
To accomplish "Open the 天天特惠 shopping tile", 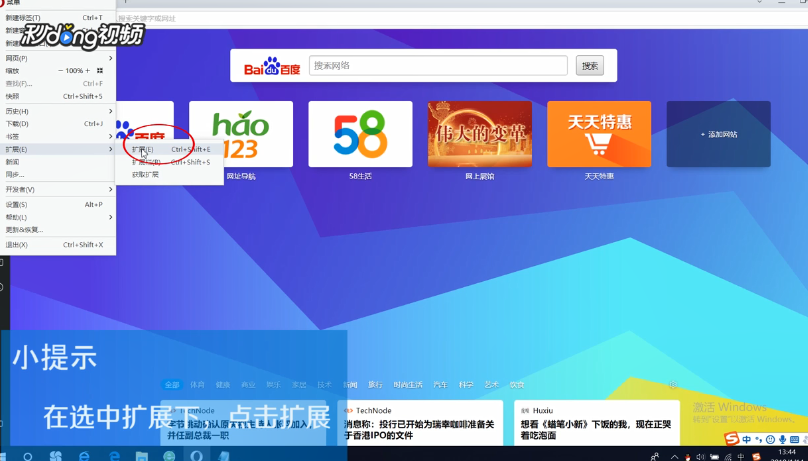I will pos(599,134).
